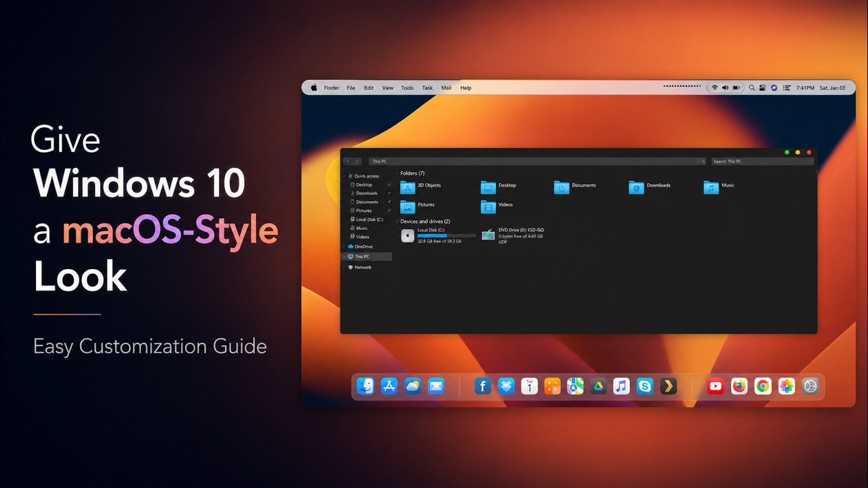Open the Weather dock icon
Image resolution: width=868 pixels, height=488 pixels.
[x=412, y=386]
